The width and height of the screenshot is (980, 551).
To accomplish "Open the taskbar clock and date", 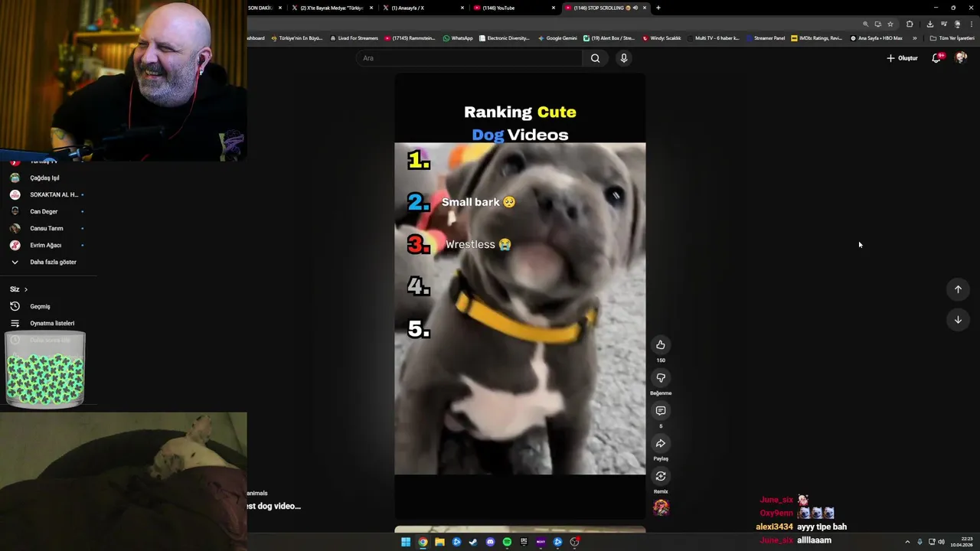I will click(x=962, y=542).
